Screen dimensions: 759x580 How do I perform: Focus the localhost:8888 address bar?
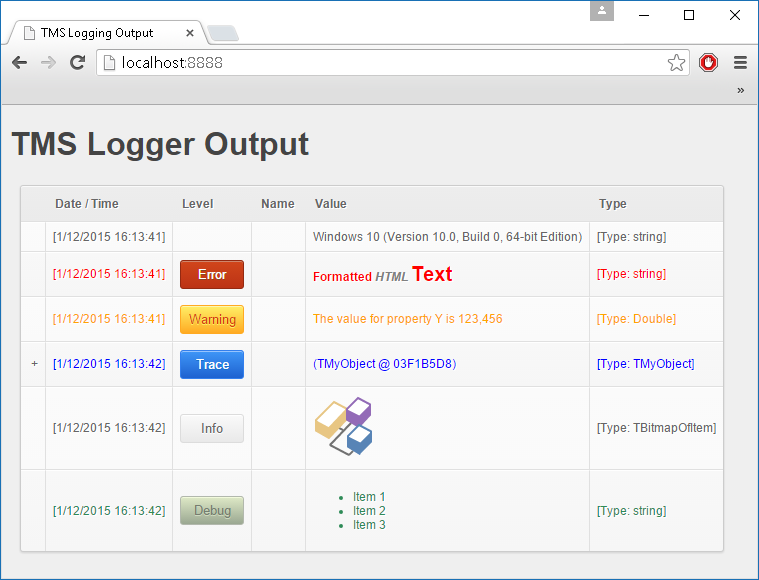(x=380, y=63)
